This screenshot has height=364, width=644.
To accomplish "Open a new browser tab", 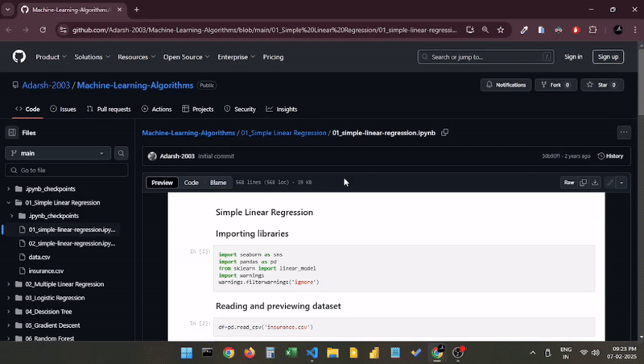I will 136,10.
